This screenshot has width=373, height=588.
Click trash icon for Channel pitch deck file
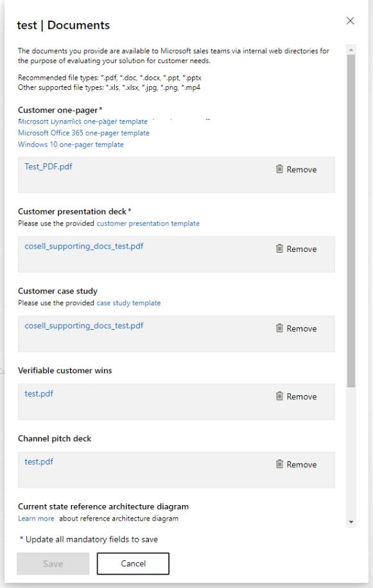(279, 464)
